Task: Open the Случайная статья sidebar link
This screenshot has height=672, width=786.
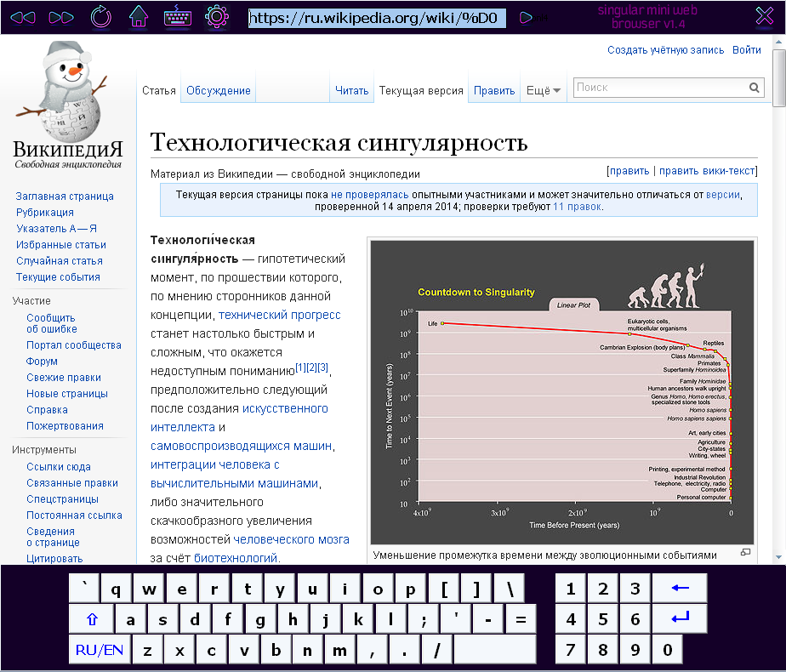Action: click(x=60, y=261)
